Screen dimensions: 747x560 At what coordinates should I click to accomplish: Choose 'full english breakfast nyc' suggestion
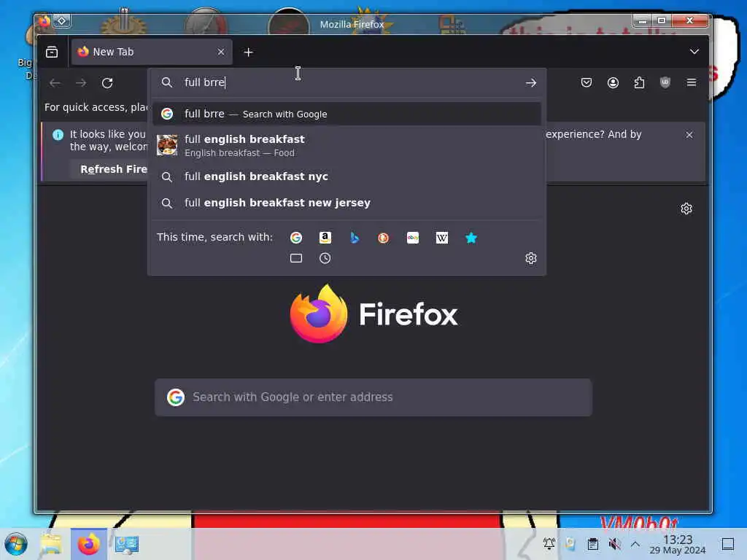[347, 176]
